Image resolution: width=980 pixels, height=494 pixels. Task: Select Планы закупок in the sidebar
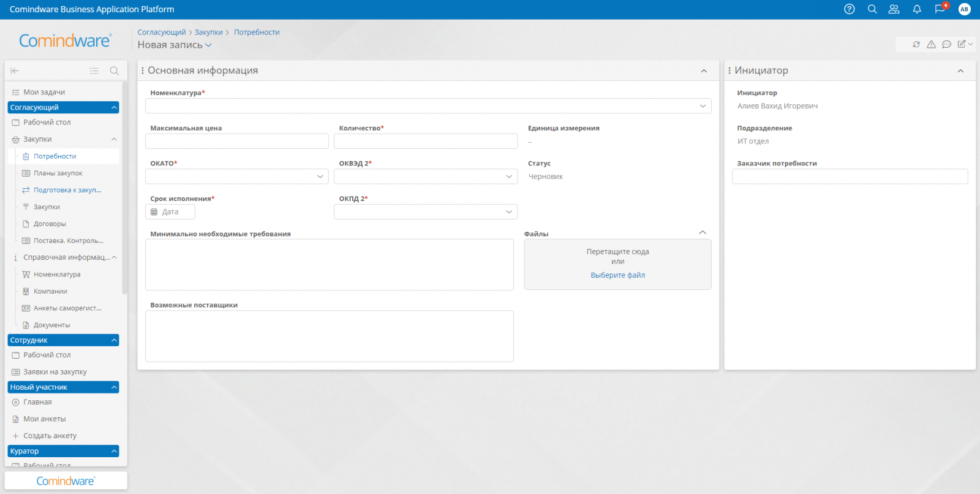58,173
